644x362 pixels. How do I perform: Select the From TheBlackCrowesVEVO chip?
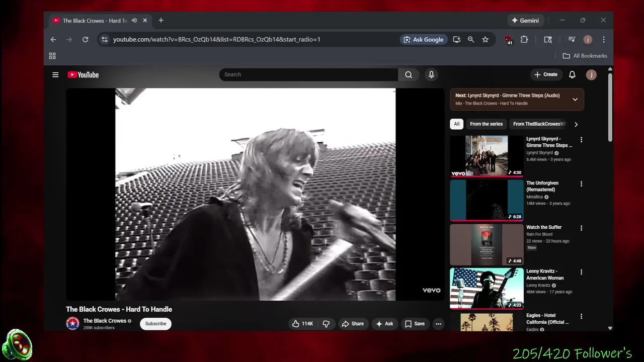pyautogui.click(x=538, y=124)
